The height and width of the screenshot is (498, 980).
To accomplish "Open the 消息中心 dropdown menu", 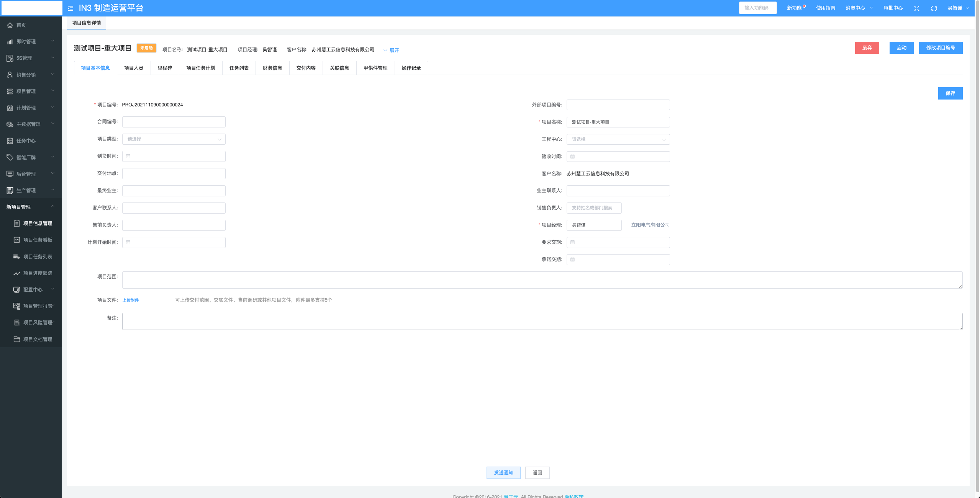I will tap(859, 8).
